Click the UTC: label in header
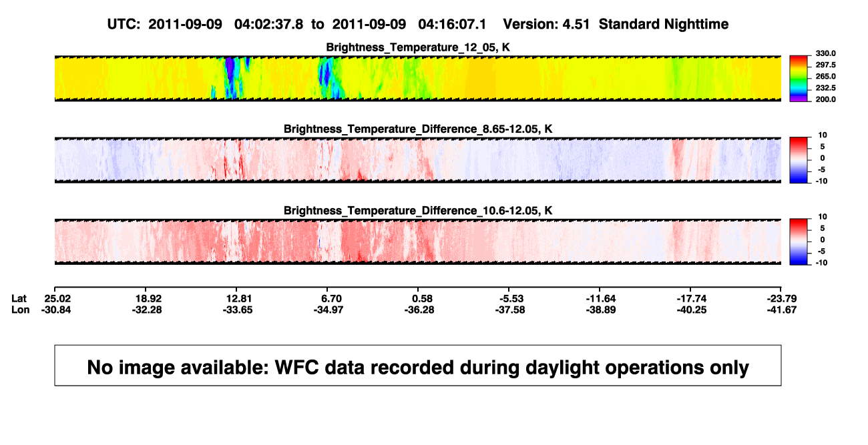The height and width of the screenshot is (445, 868). 124,24
